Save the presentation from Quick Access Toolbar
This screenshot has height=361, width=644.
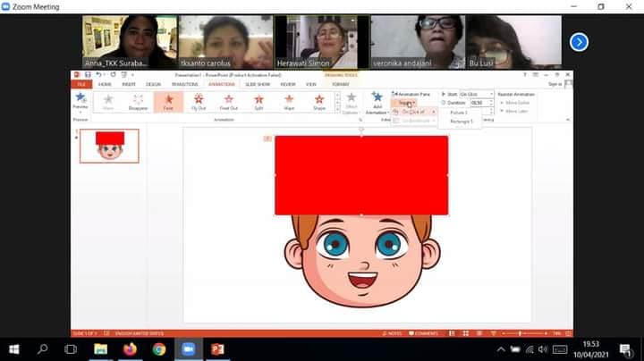point(88,75)
